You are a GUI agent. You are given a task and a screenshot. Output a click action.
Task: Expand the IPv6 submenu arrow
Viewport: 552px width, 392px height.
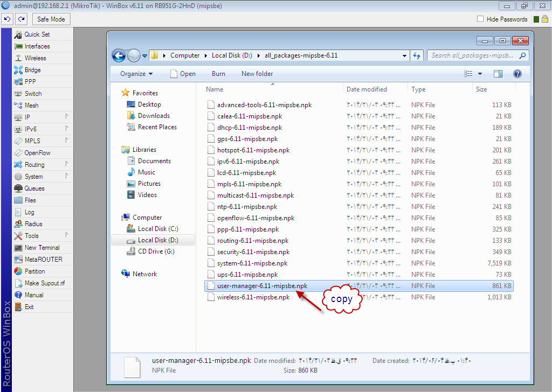coord(67,128)
